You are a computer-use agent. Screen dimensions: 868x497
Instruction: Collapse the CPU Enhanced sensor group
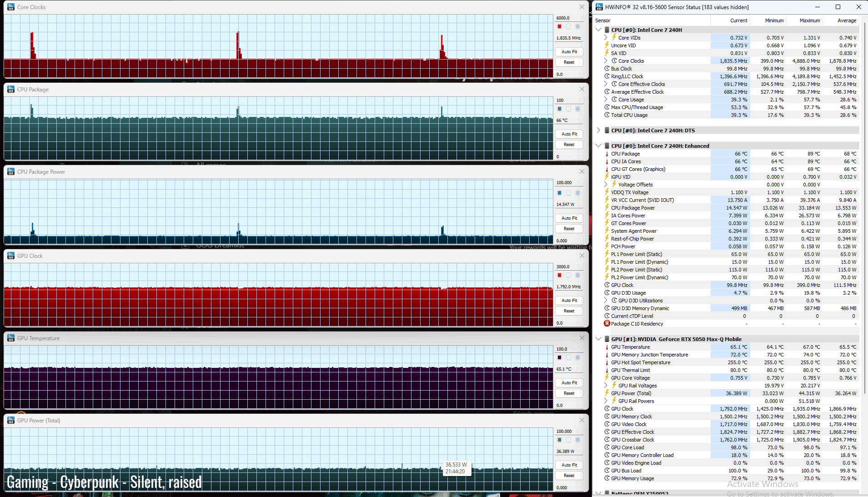tap(598, 146)
